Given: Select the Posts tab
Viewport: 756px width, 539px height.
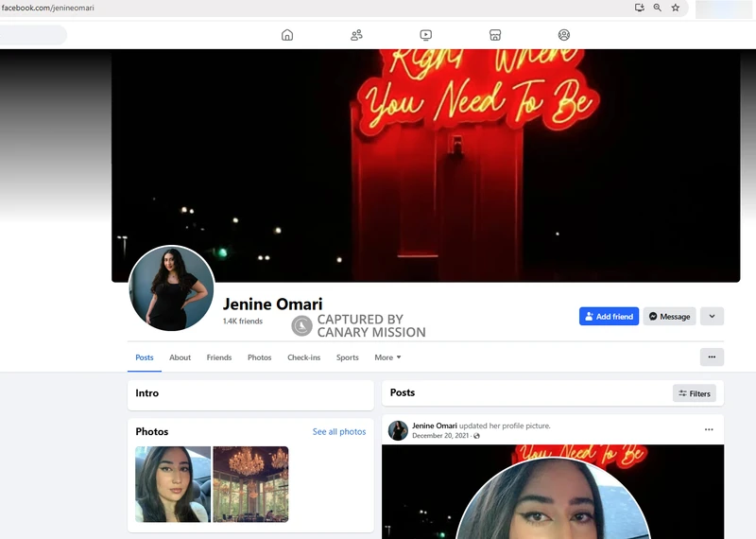Looking at the screenshot, I should 145,357.
